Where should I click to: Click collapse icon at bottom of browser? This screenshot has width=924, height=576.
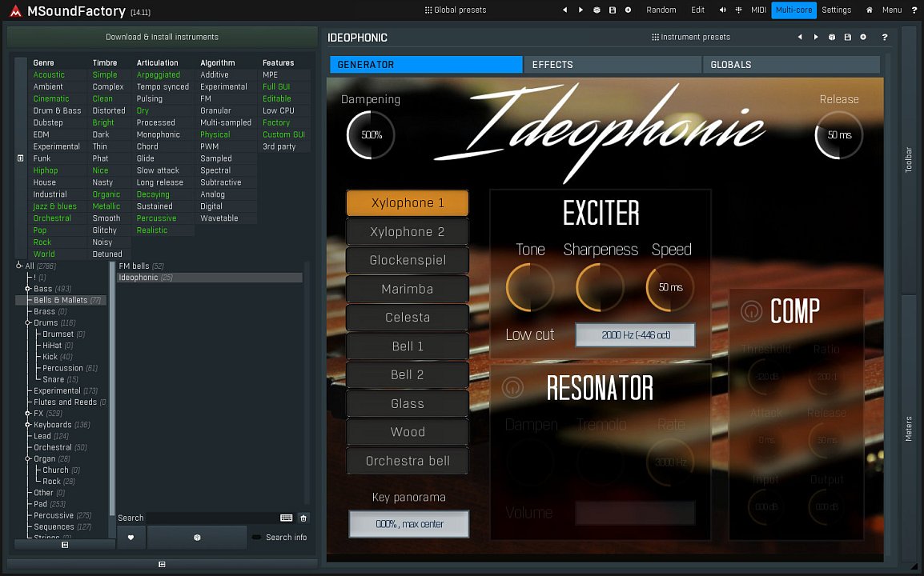(x=162, y=564)
